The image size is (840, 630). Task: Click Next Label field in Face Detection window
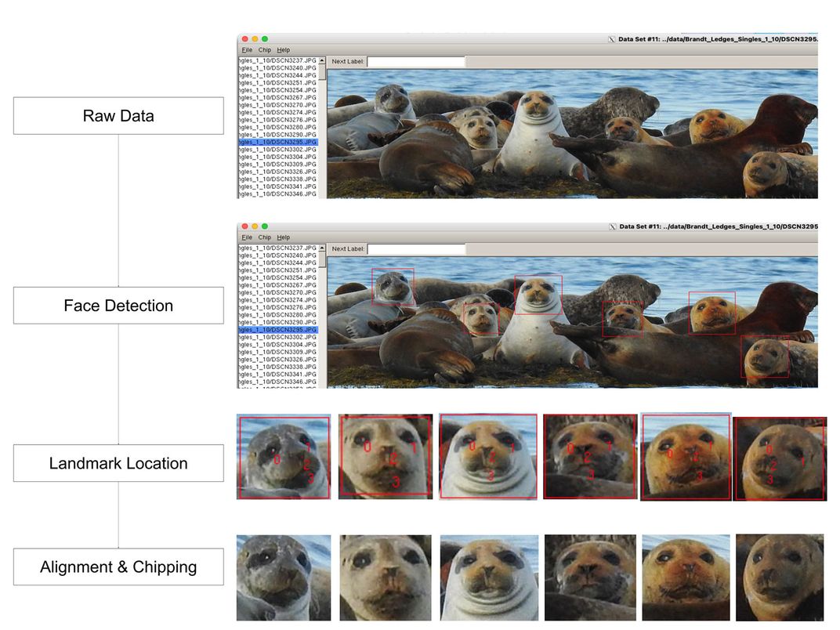(416, 249)
